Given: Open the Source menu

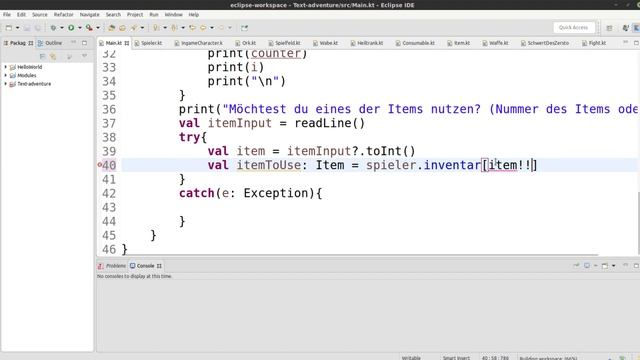Looking at the screenshot, I should click(40, 14).
